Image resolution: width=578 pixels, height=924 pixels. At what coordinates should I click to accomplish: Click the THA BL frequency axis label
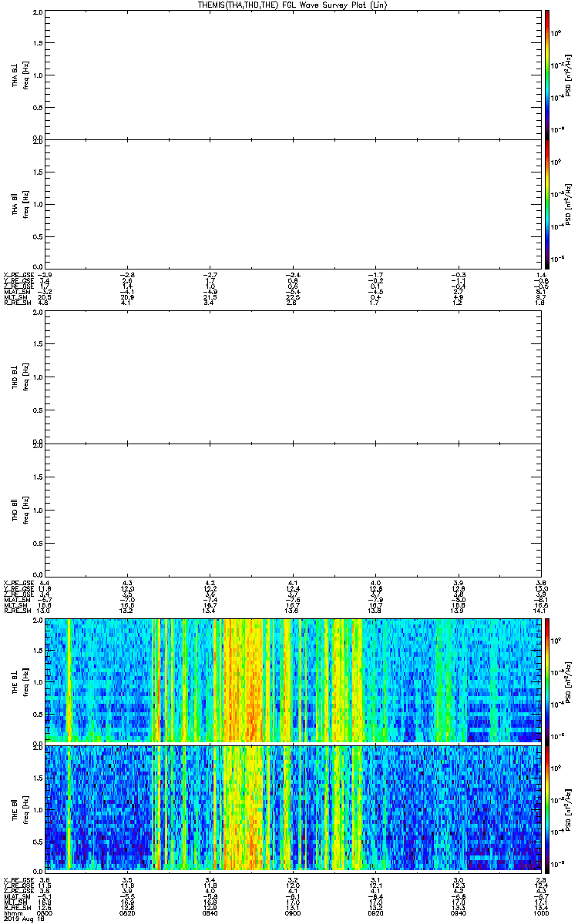click(20, 75)
